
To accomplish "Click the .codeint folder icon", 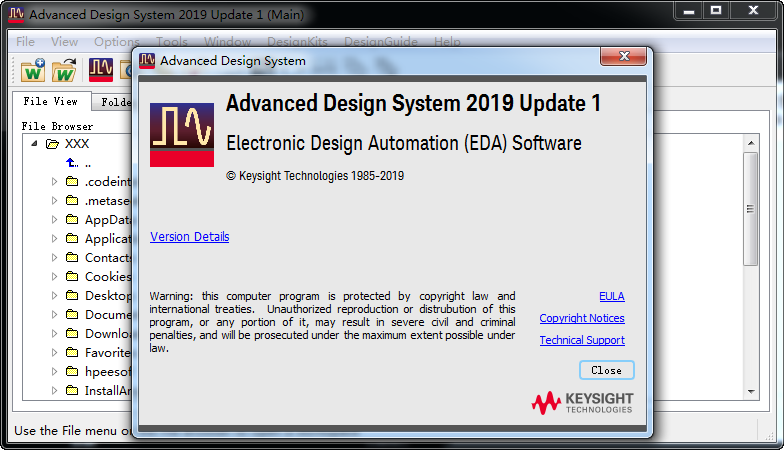I will [x=72, y=181].
